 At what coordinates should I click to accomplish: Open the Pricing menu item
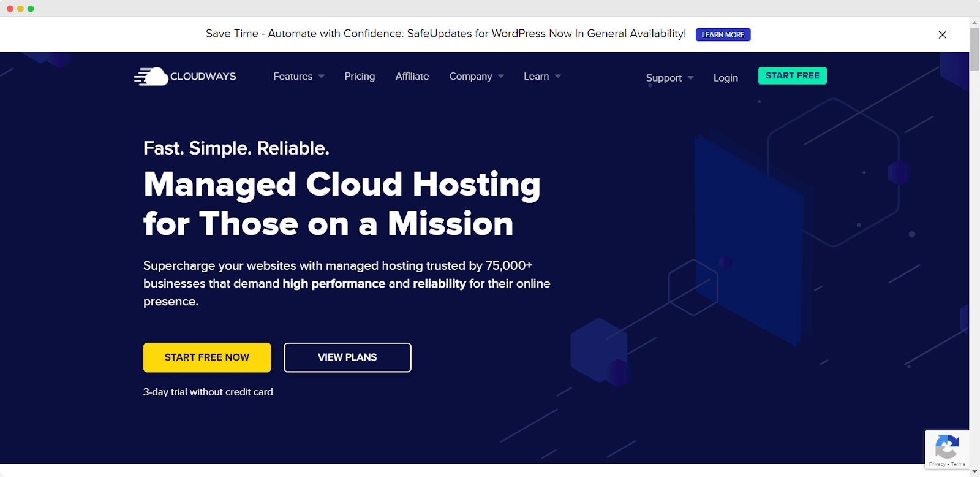(x=360, y=76)
